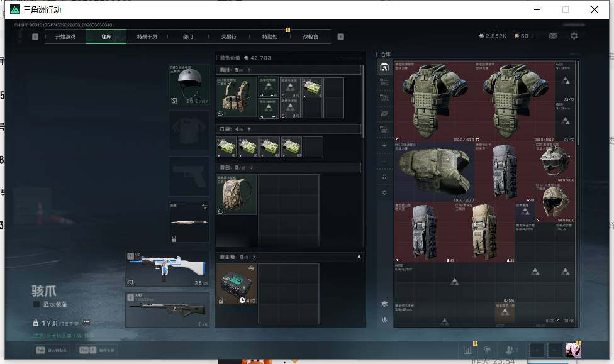
Task: Open the 部门 tab
Action: point(188,36)
